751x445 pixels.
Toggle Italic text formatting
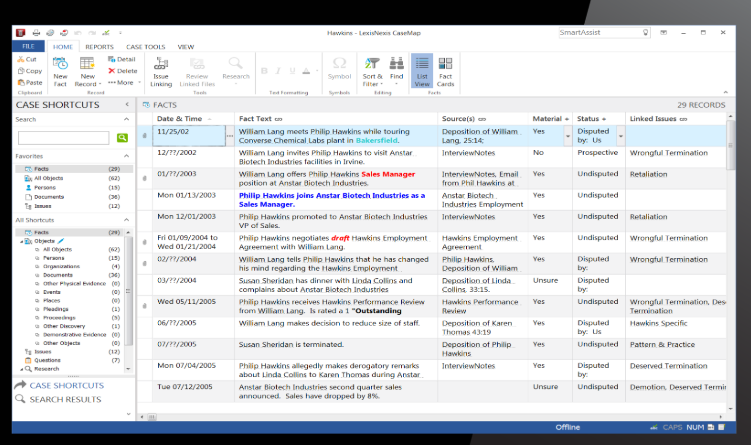tap(278, 71)
